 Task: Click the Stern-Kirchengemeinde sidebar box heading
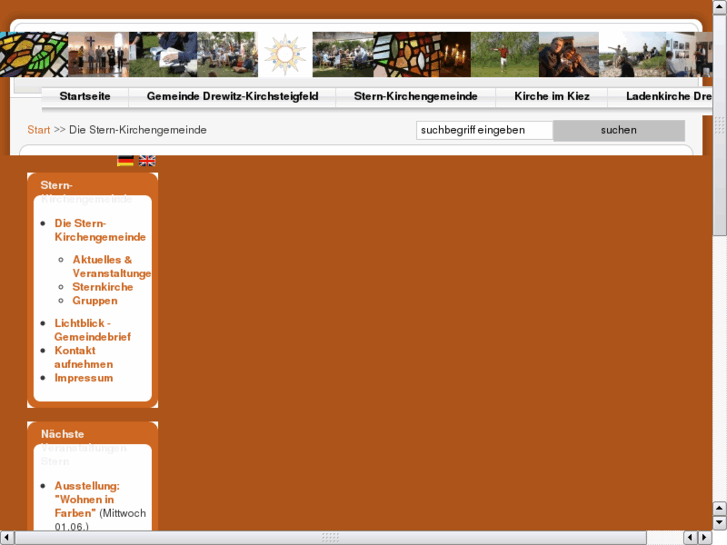pos(86,192)
